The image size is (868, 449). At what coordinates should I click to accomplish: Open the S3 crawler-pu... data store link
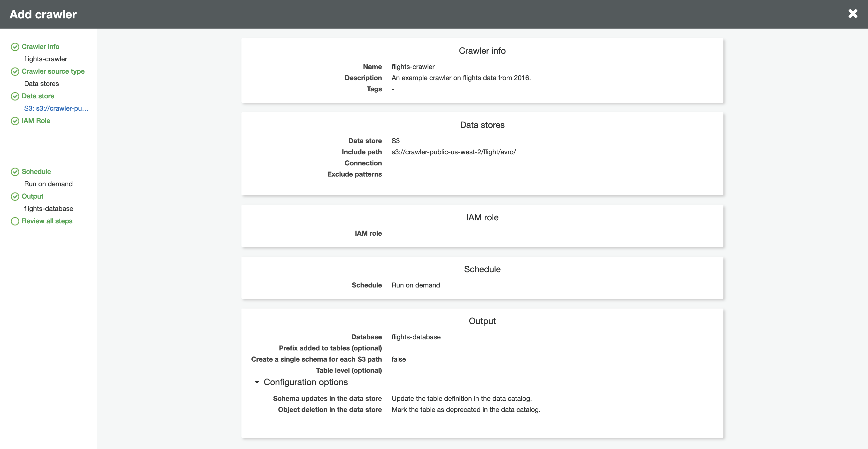click(x=56, y=108)
